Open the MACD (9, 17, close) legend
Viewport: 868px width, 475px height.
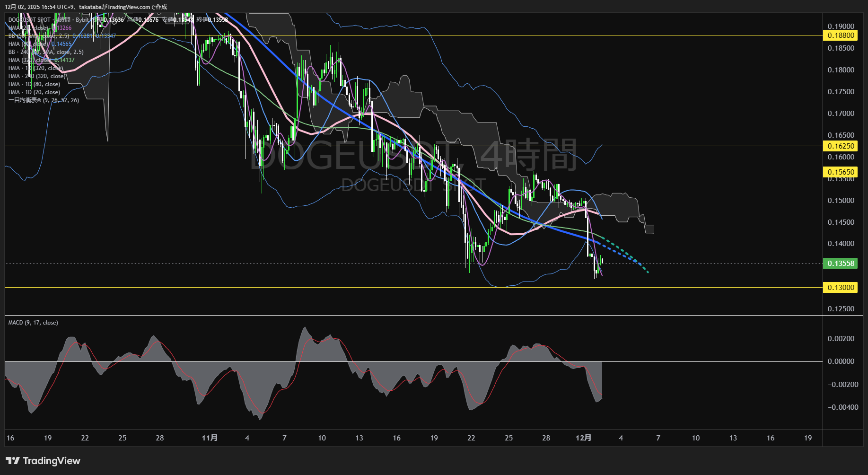click(33, 323)
